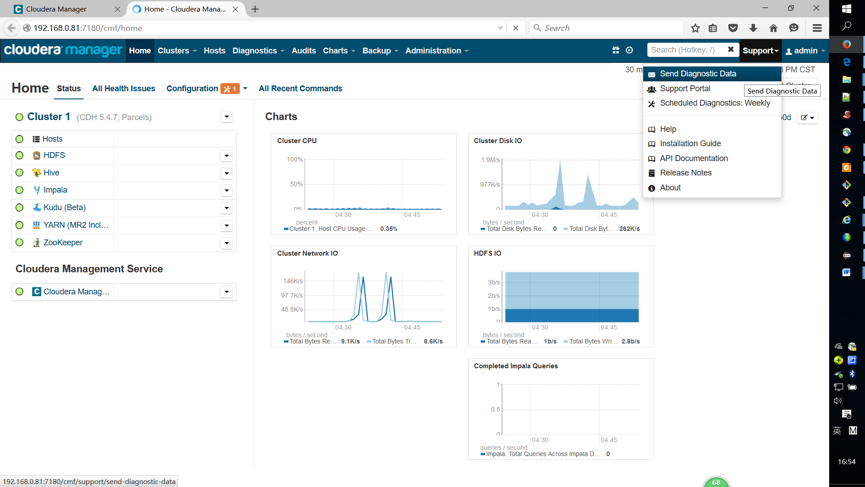
Task: Click the Hive service icon
Action: point(37,173)
